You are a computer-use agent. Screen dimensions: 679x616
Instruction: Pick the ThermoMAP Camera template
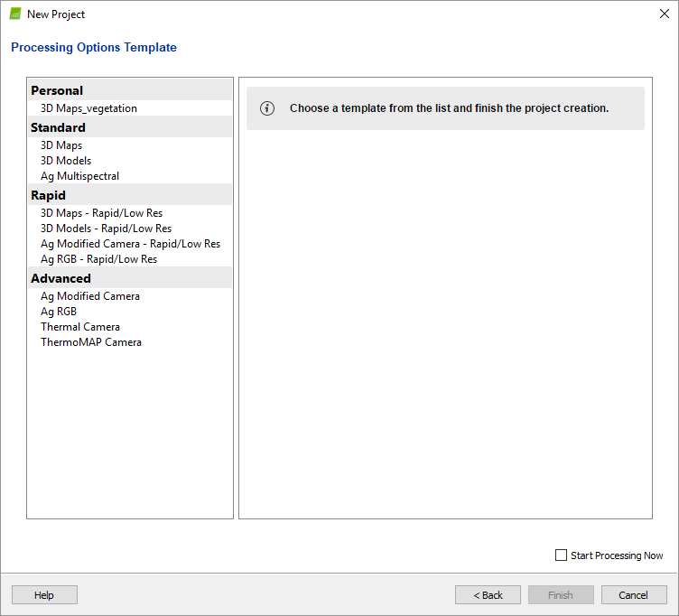click(91, 342)
